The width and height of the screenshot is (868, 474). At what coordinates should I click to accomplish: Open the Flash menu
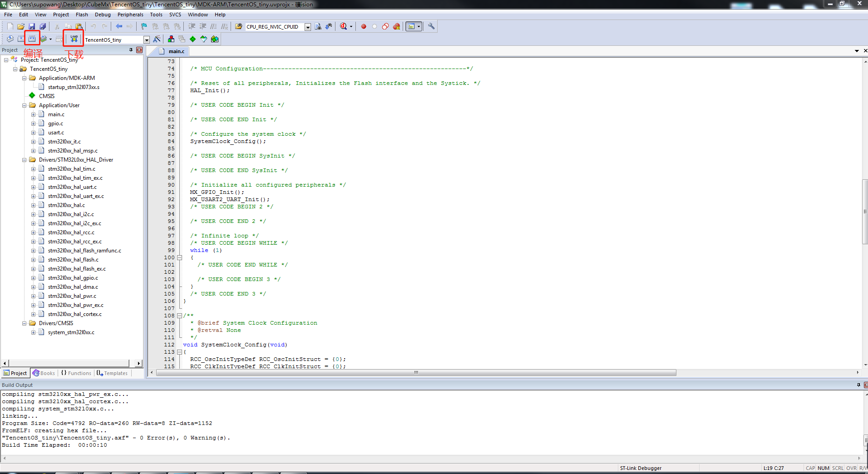point(82,15)
